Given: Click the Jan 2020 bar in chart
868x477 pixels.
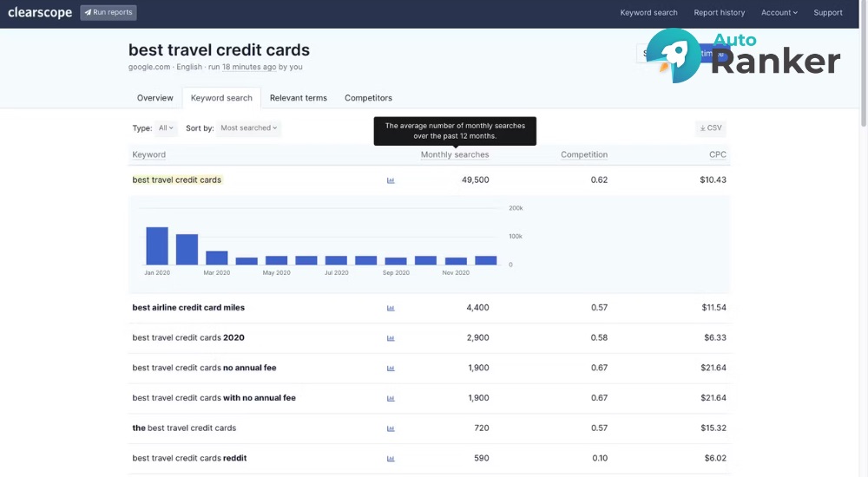Looking at the screenshot, I should 157,245.
